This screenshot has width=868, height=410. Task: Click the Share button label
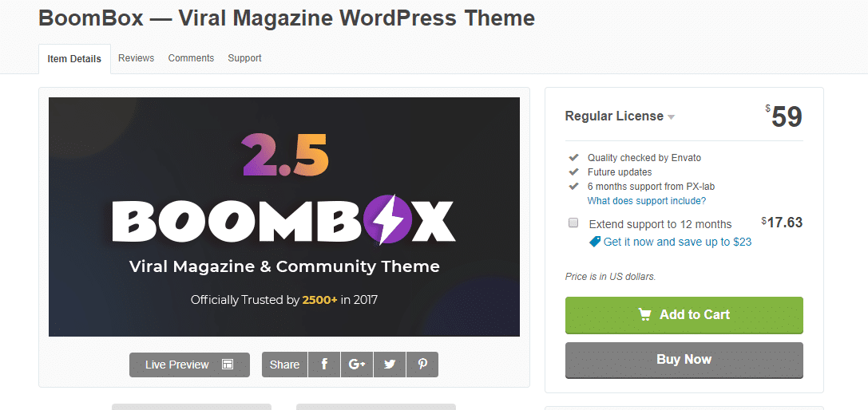click(284, 365)
